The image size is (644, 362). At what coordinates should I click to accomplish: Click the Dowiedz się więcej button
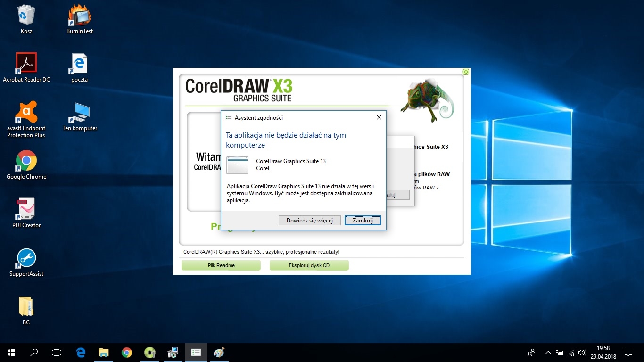pos(310,221)
